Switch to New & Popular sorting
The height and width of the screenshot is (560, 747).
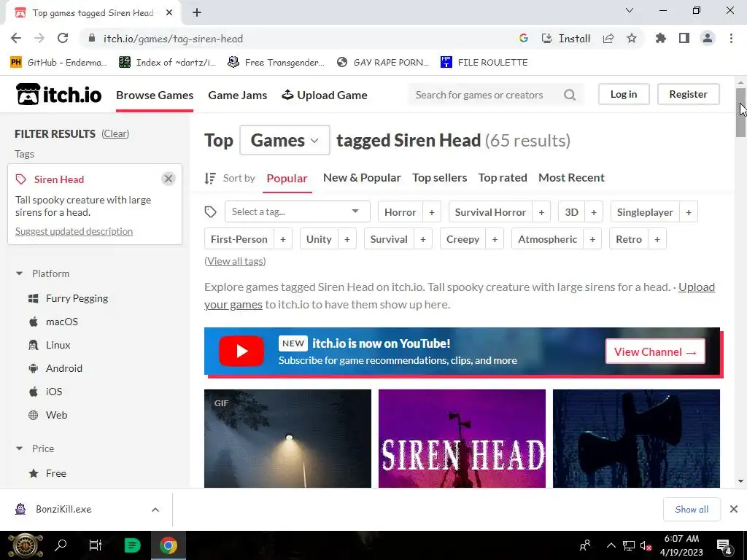tap(362, 178)
